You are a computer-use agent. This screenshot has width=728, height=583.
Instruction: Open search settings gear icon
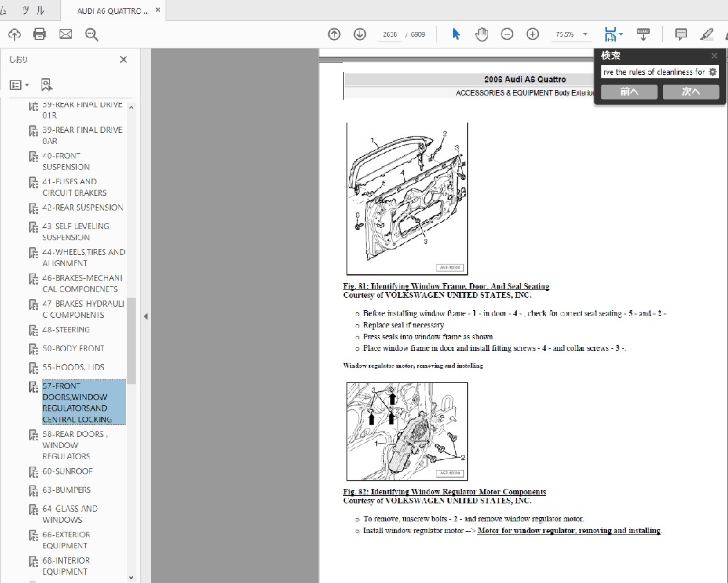pos(713,72)
